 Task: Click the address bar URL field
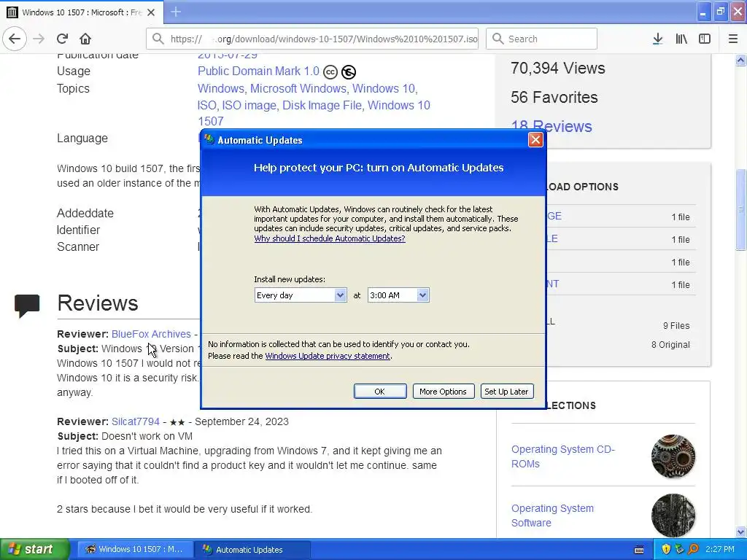[x=312, y=39]
